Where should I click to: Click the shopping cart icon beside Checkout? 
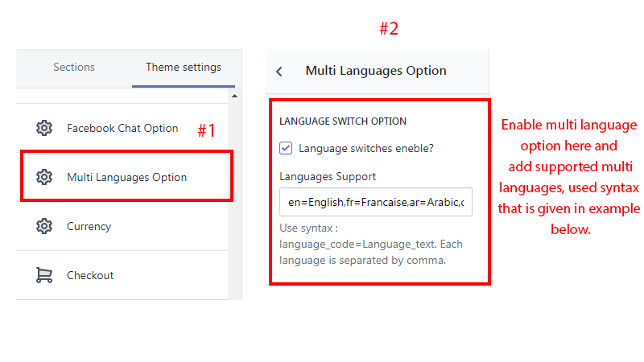coord(44,275)
